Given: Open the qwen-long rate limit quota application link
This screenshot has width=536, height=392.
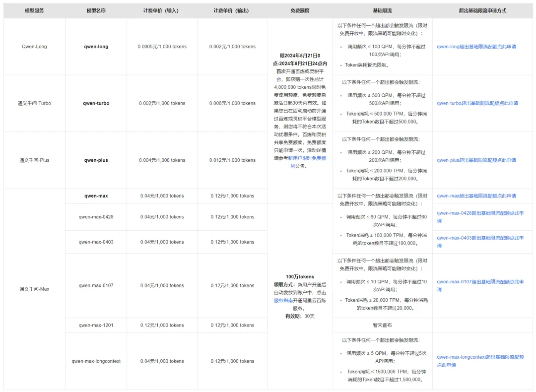Looking at the screenshot, I should 476,47.
